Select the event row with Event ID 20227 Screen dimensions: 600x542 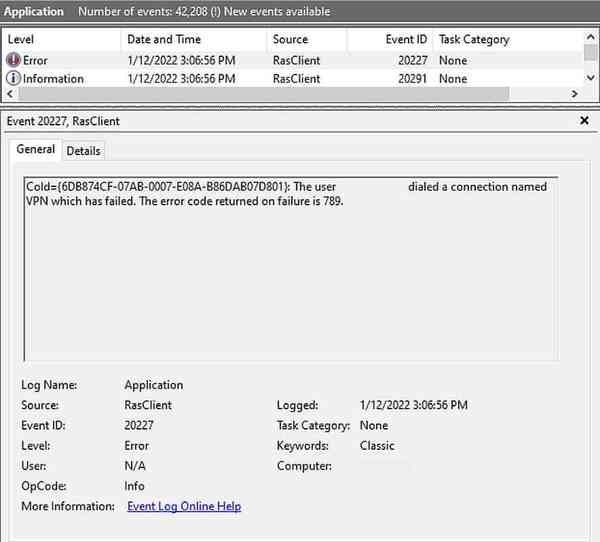click(300, 60)
